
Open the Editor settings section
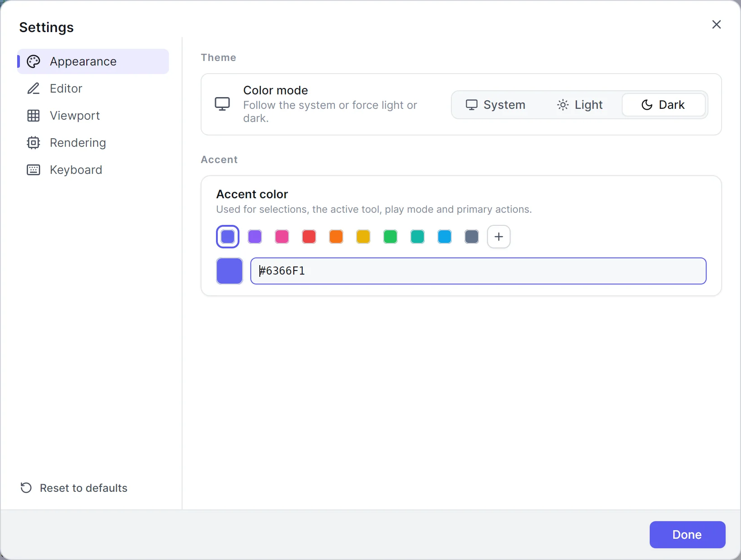(x=93, y=89)
